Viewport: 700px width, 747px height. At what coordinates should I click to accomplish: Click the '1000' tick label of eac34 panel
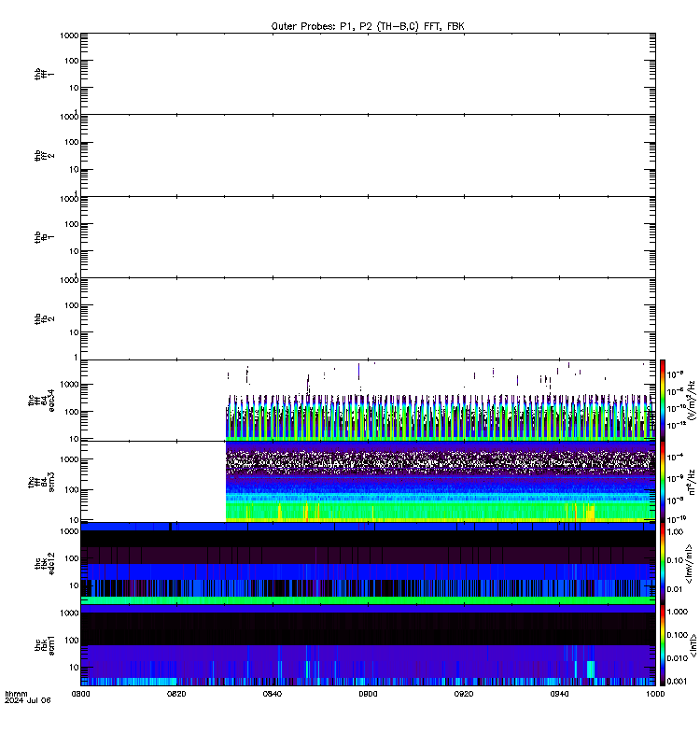pyautogui.click(x=69, y=385)
